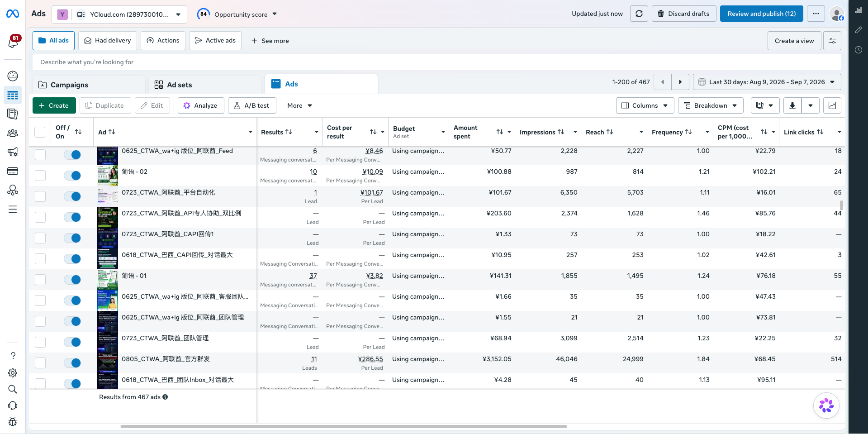The image size is (868, 434).
Task: Select checkbox for 0723_CTWA_阿联酋_平台自动化 row
Action: pyautogui.click(x=40, y=196)
